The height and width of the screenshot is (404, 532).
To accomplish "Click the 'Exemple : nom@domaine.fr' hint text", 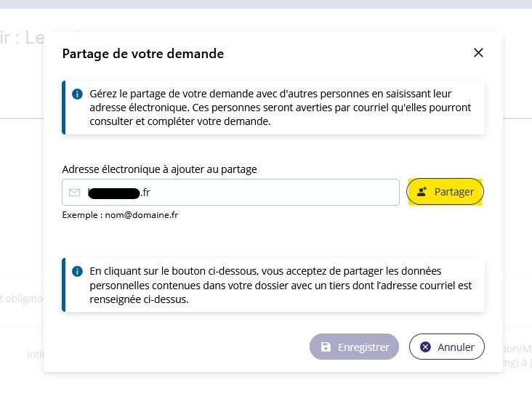I will pyautogui.click(x=120, y=215).
